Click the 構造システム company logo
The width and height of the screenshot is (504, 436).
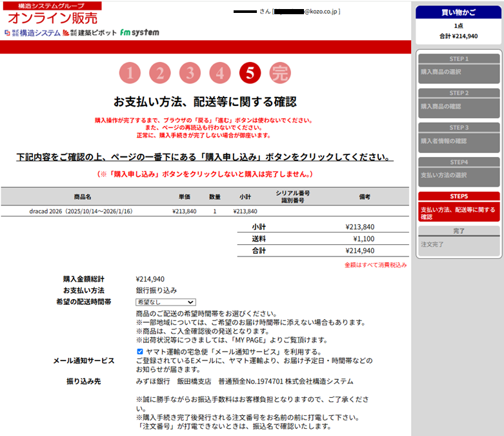point(32,32)
